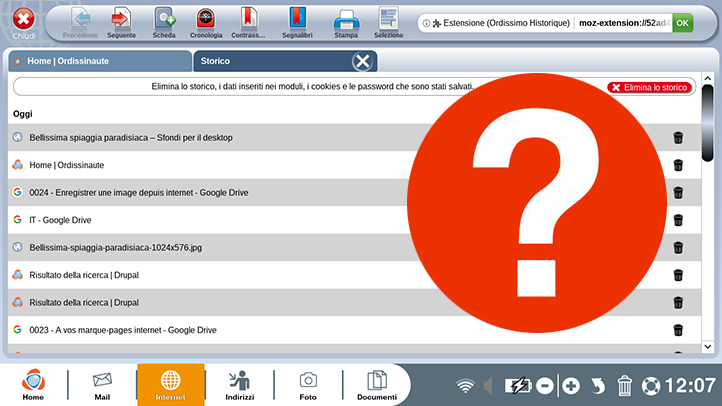Delete the IT - Google Drive row
The height and width of the screenshot is (406, 722).
point(678,220)
